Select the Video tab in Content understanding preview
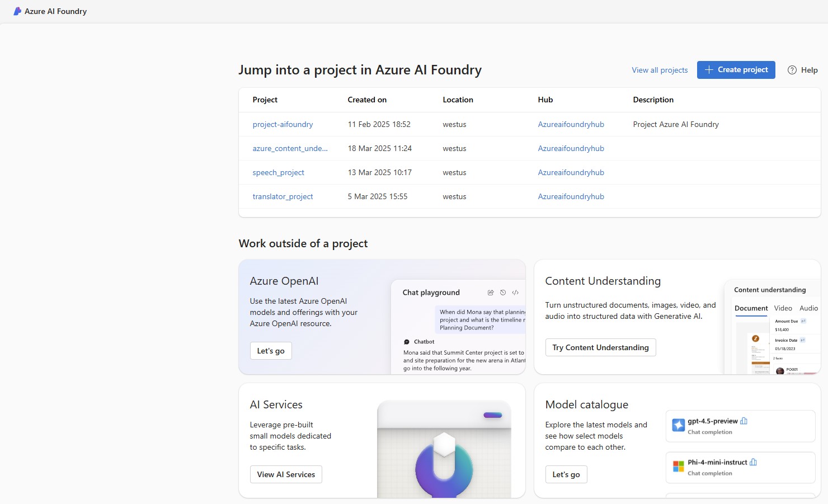This screenshot has height=504, width=828. tap(783, 308)
